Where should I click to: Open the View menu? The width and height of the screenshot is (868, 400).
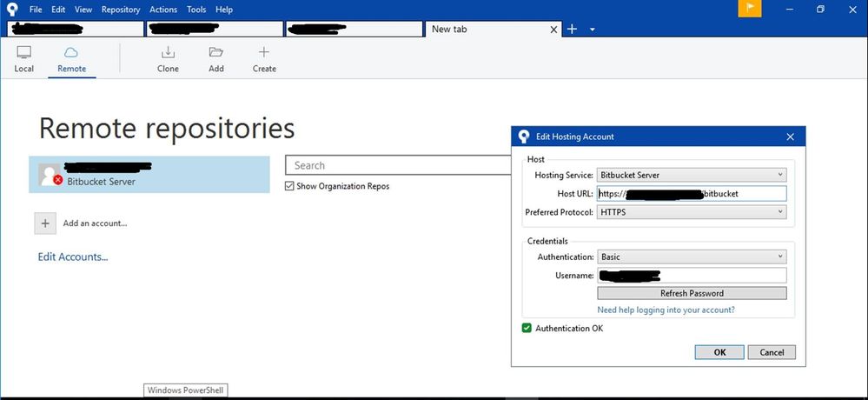click(x=83, y=10)
